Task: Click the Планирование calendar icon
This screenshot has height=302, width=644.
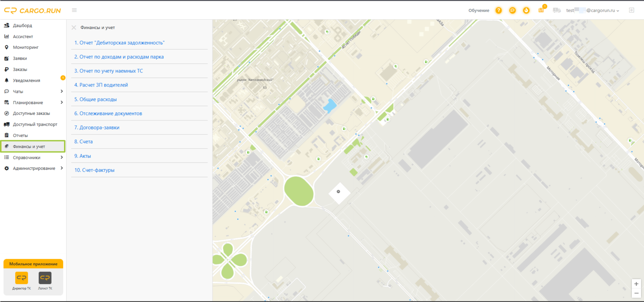Action: click(6, 102)
